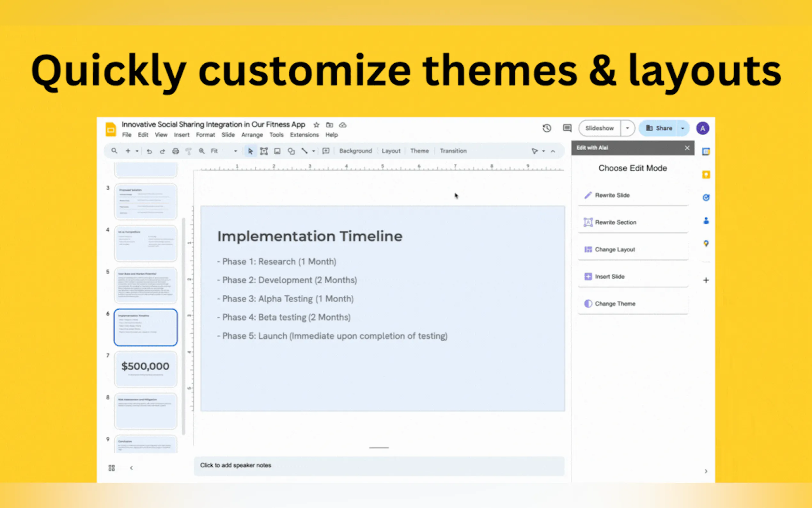
Task: Select the $500,000 slide 7 thumbnail
Action: click(x=146, y=369)
